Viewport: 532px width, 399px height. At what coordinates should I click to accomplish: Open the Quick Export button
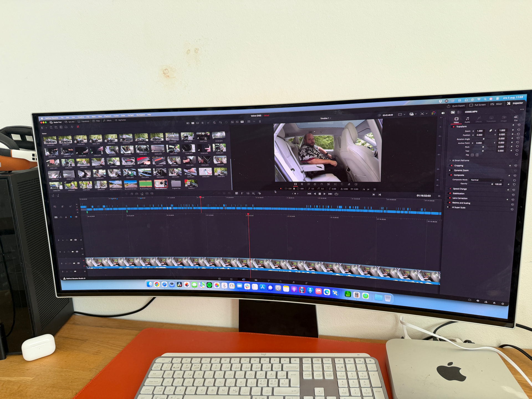[x=456, y=106]
